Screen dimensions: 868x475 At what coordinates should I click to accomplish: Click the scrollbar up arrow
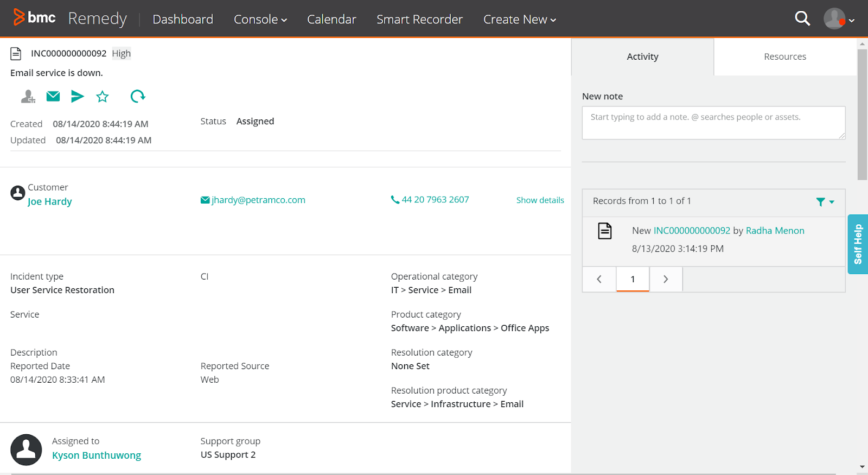[x=863, y=43]
